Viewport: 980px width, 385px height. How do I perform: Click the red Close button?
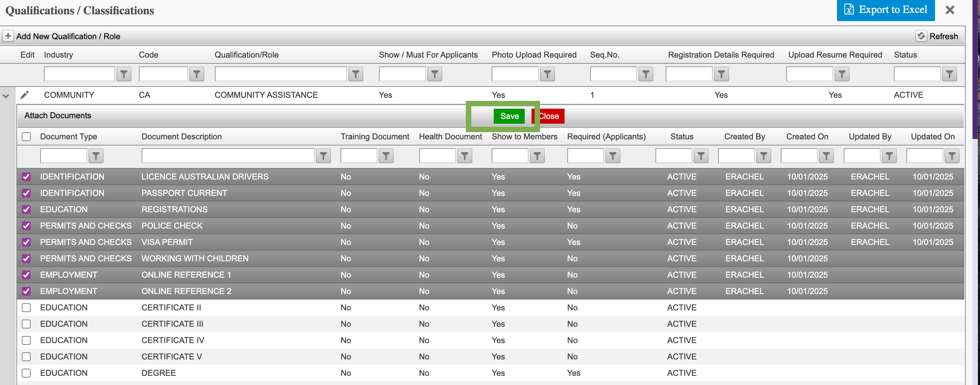pos(548,116)
